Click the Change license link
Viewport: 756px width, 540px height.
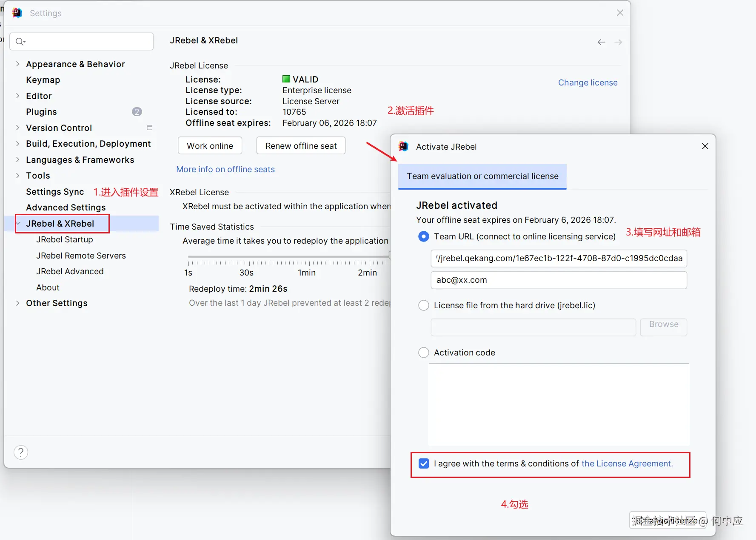point(588,82)
